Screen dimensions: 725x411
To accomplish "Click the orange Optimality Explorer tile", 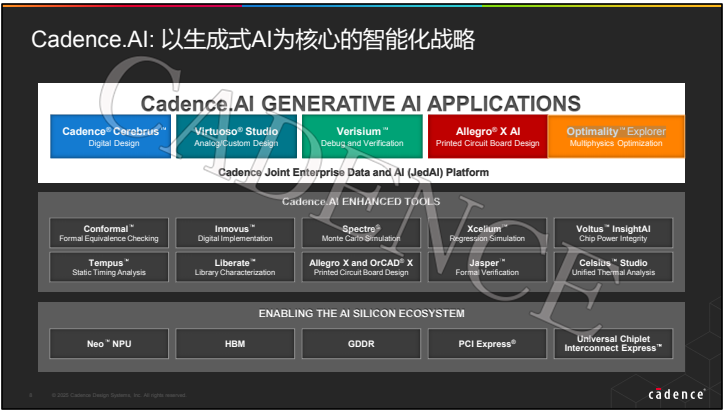I will tap(615, 137).
